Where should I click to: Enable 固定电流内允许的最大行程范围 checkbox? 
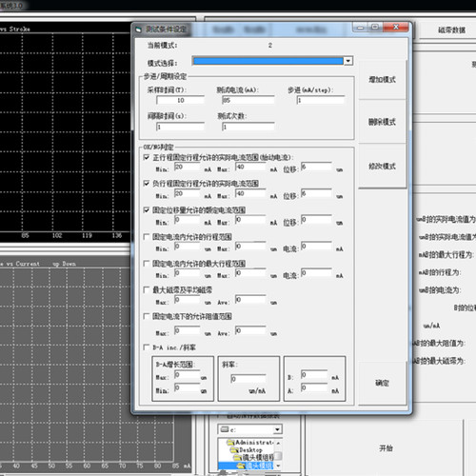tap(147, 263)
